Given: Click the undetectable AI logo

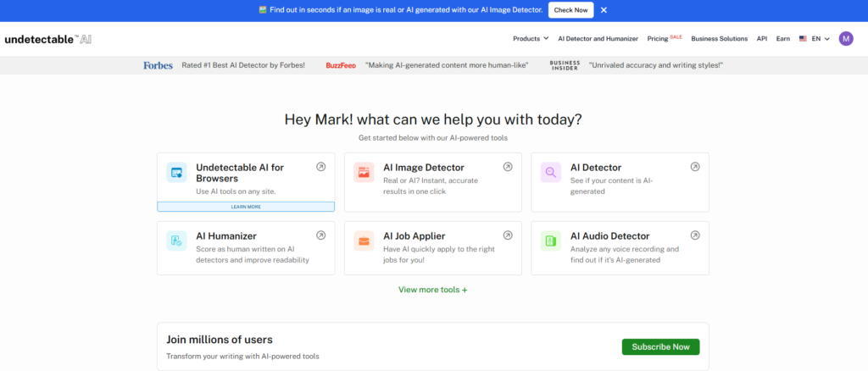Looking at the screenshot, I should 47,39.
